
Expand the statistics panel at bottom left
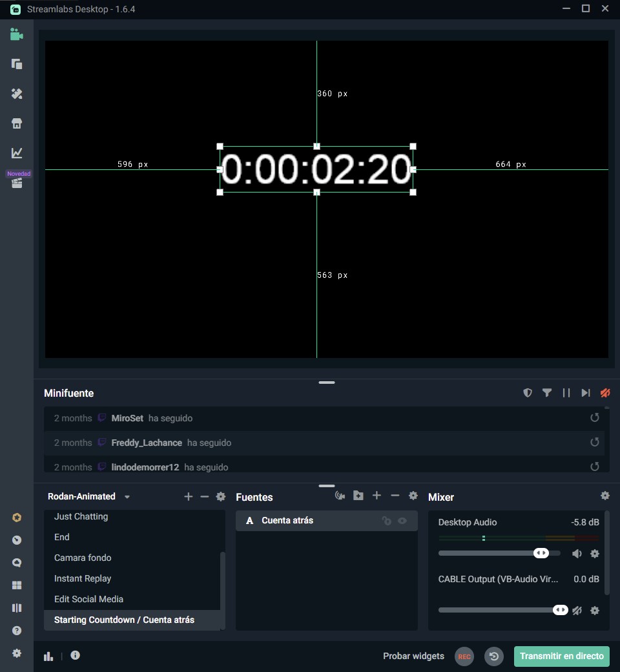[x=48, y=656]
